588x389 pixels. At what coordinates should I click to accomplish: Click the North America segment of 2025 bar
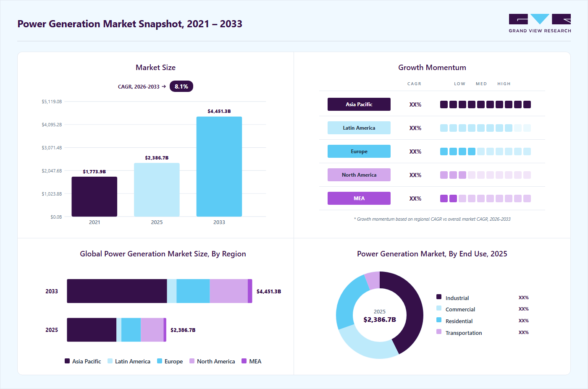[152, 330]
